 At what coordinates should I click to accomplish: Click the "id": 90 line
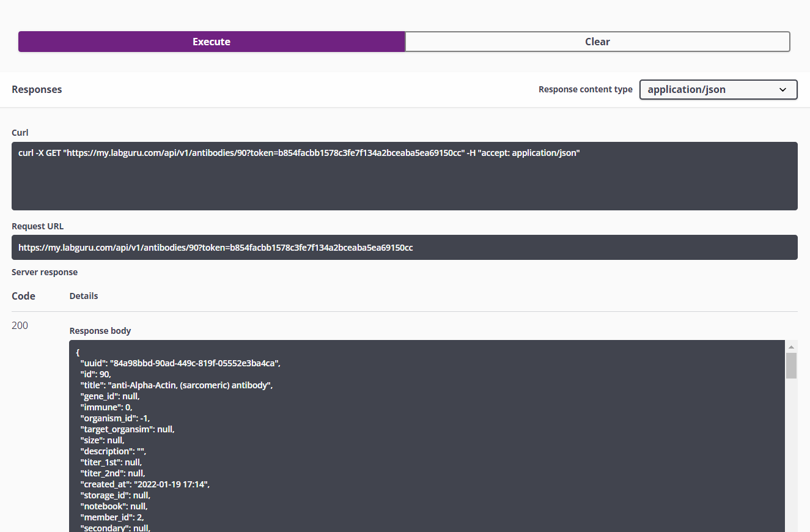pos(95,374)
